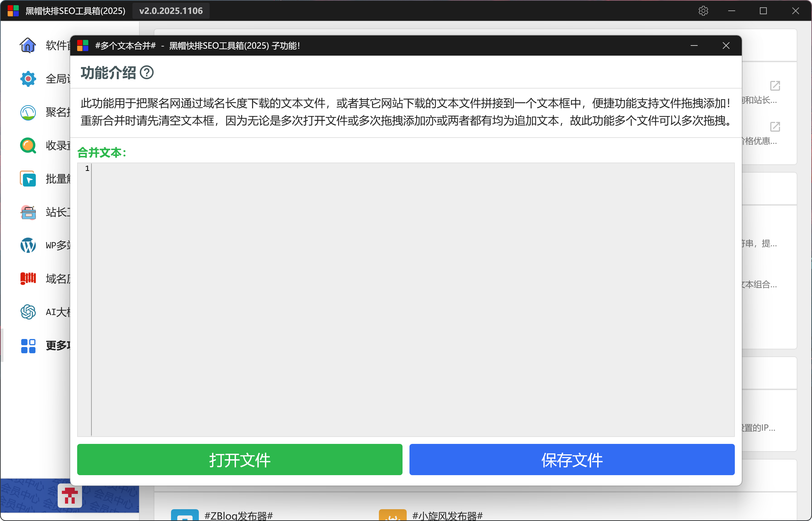This screenshot has width=812, height=521.
Task: Click the lower external link icon on the right card
Action: pyautogui.click(x=775, y=126)
